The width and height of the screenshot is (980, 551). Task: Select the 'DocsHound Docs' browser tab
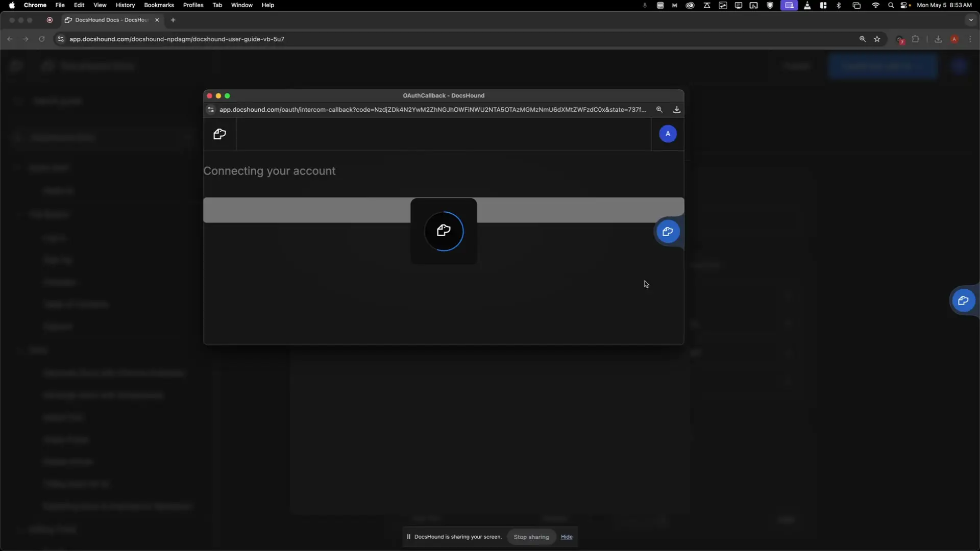click(111, 20)
